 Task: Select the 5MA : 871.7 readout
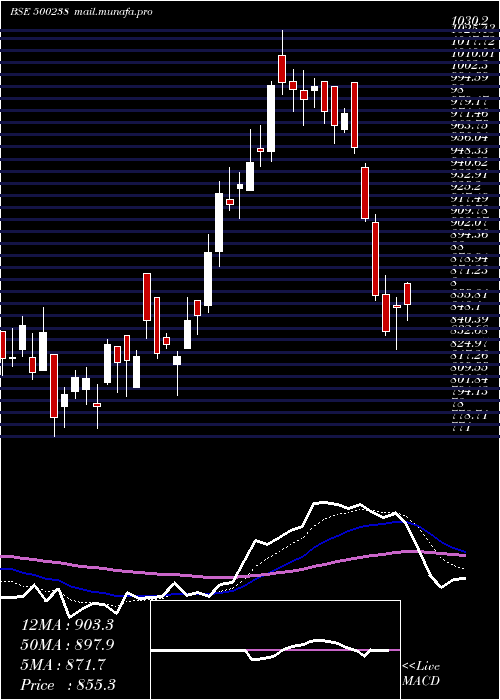[x=63, y=665]
